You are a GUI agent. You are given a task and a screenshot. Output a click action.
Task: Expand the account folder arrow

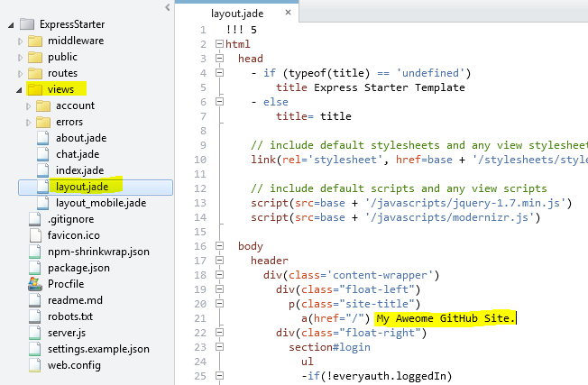coord(29,106)
